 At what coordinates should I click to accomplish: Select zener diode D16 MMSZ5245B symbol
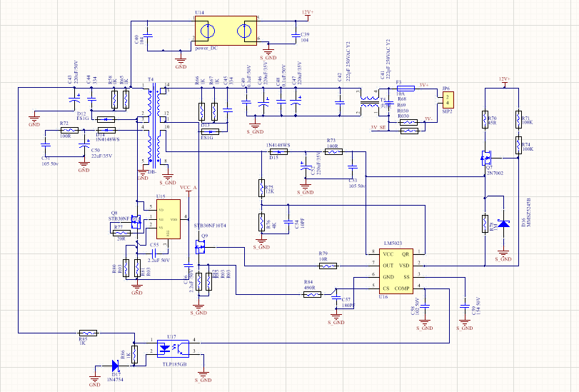click(x=503, y=223)
